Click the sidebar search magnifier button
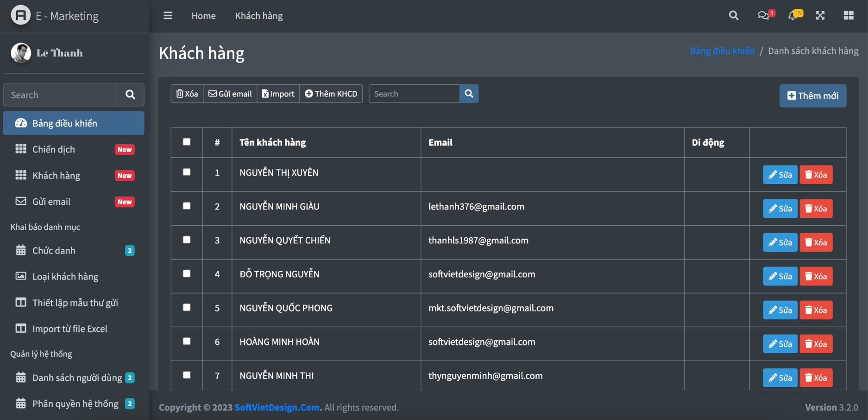 [x=130, y=95]
